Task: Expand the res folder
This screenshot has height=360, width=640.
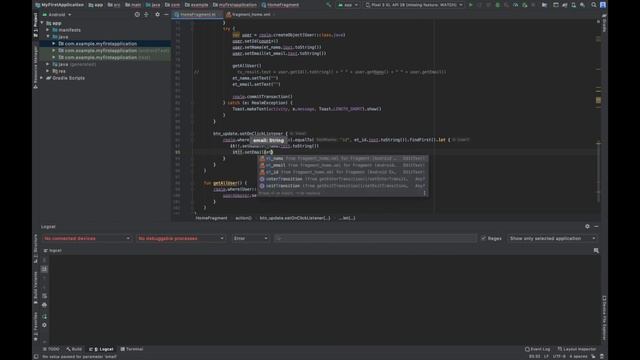Action: 48,71
